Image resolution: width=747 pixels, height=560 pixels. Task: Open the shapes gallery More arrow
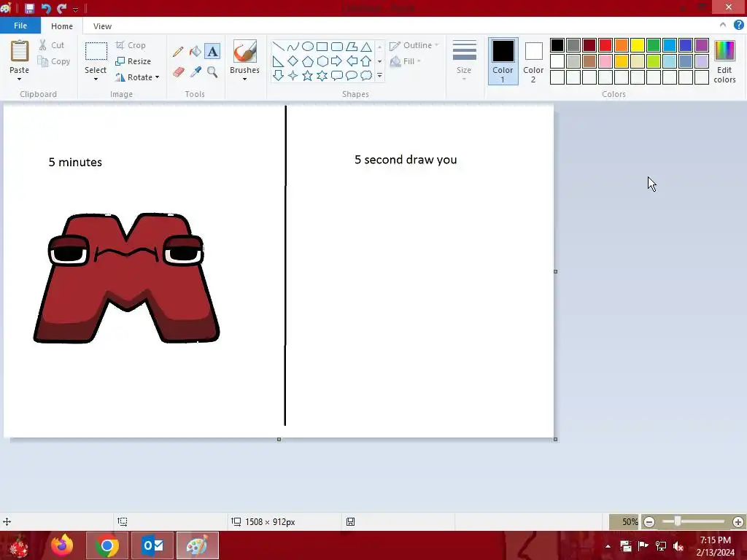(379, 75)
